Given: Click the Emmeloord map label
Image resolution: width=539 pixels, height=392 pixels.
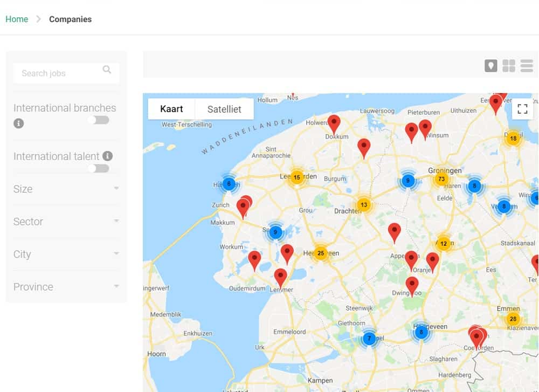Looking at the screenshot, I should [289, 332].
